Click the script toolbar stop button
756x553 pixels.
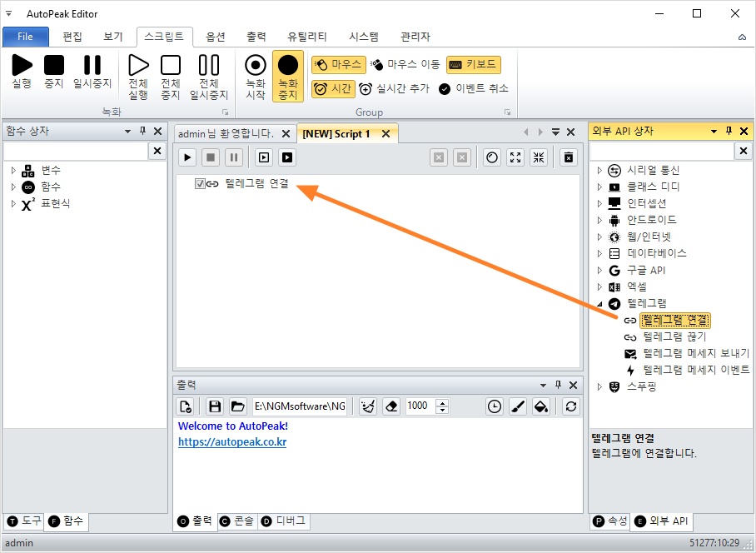[x=211, y=157]
